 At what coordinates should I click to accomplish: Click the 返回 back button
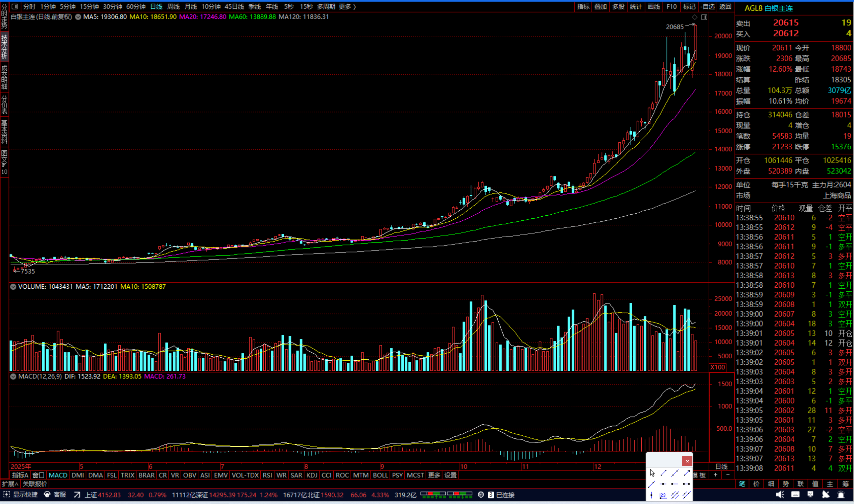coord(725,6)
